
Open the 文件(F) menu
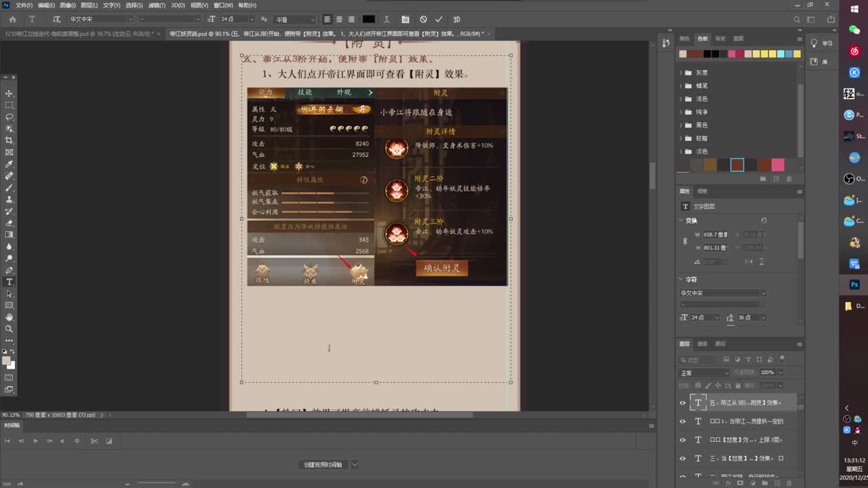click(x=24, y=5)
